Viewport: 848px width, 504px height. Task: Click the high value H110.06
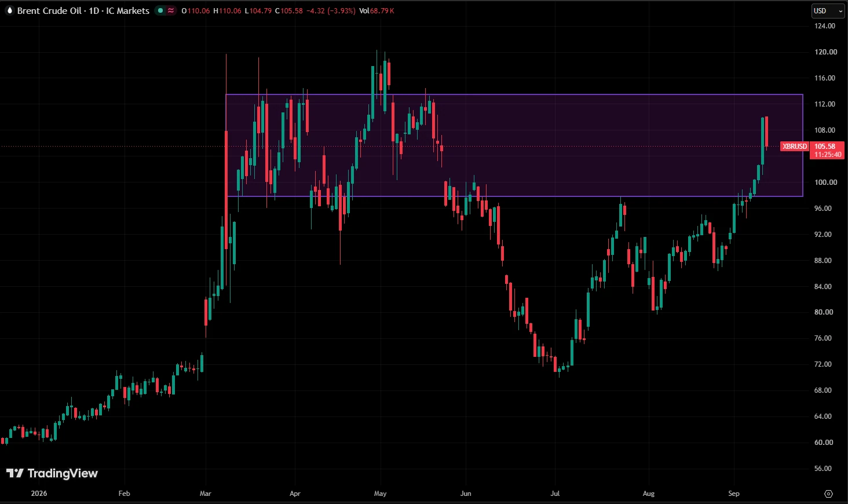pos(227,10)
